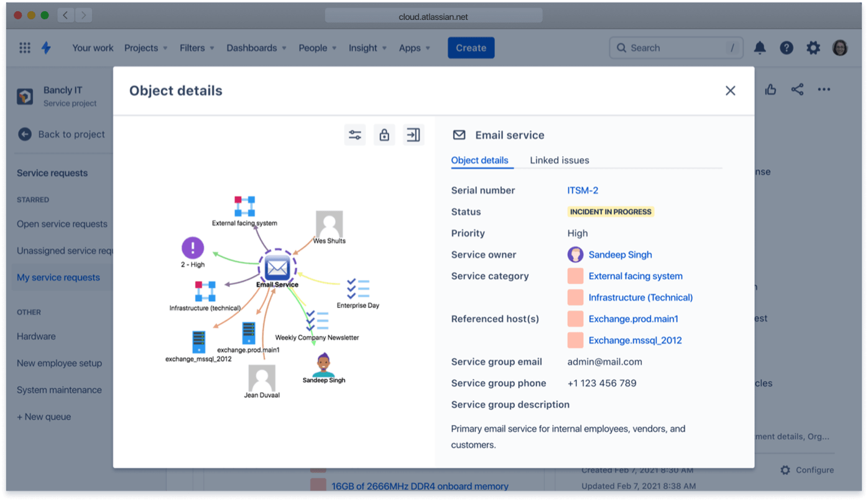Open the graph filter settings icon

[x=354, y=134]
